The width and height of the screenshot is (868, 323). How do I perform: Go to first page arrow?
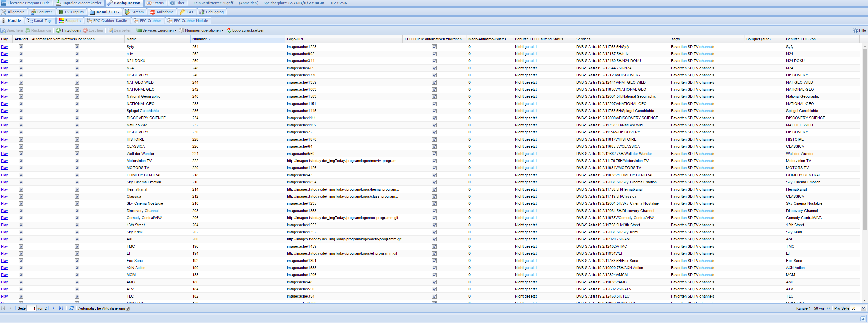point(3,308)
